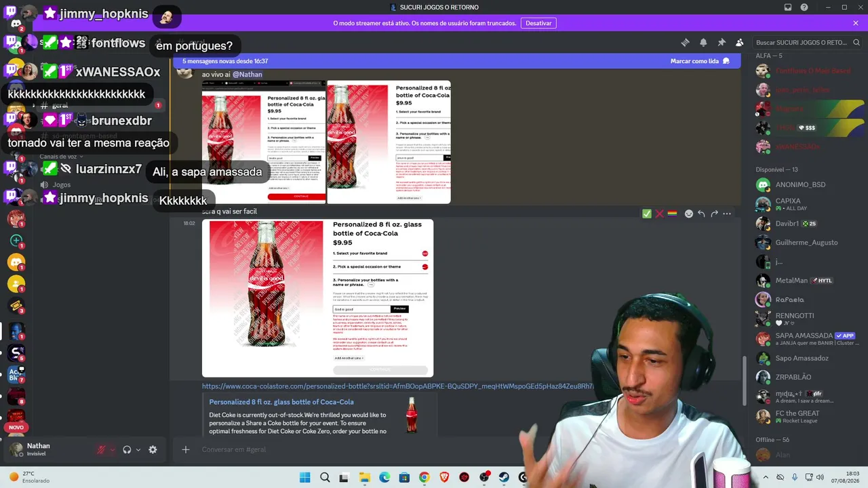Click the @Nathan mention in chat
The height and width of the screenshot is (488, 868).
(248, 75)
